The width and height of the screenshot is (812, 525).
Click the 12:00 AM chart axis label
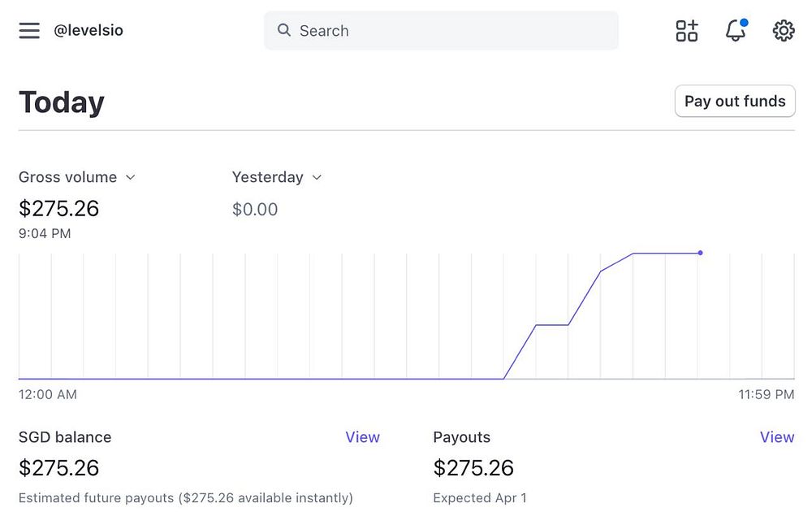pos(48,395)
